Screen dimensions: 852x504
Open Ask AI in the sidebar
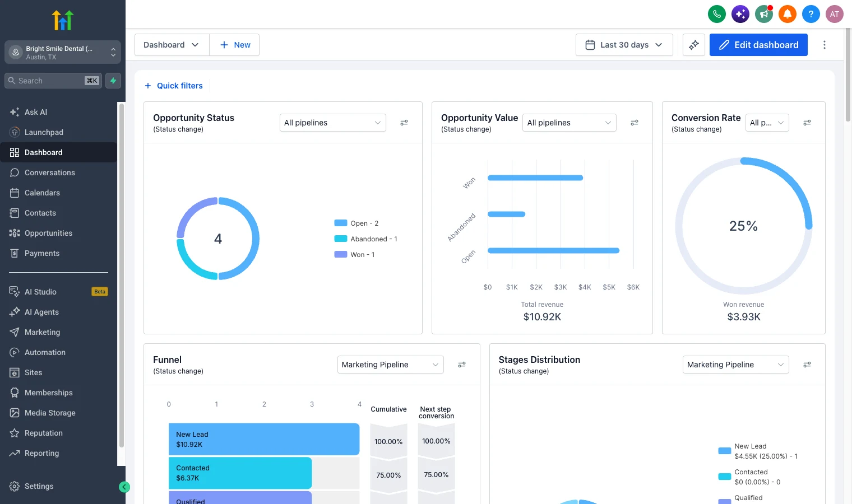click(59, 112)
